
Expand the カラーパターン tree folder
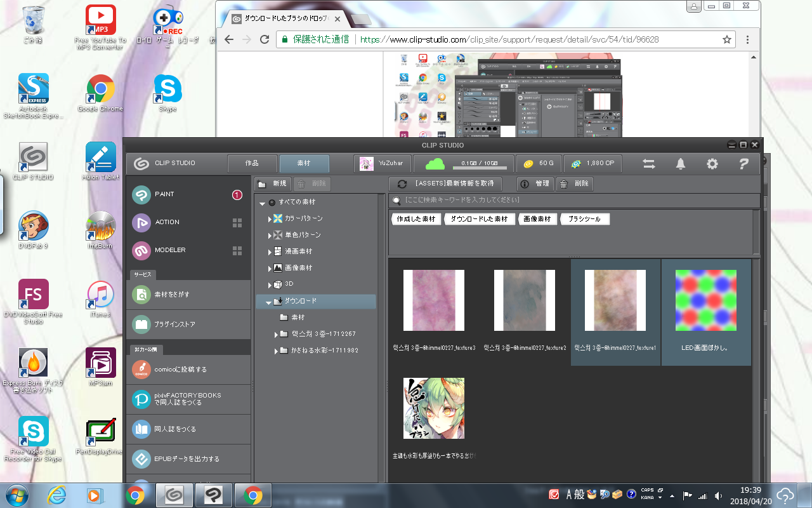tap(270, 218)
